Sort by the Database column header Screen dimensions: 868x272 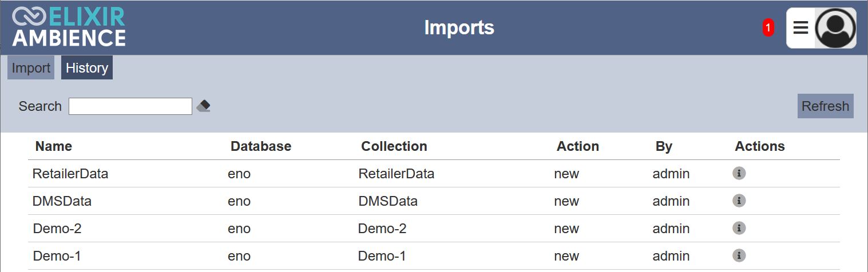tap(261, 146)
